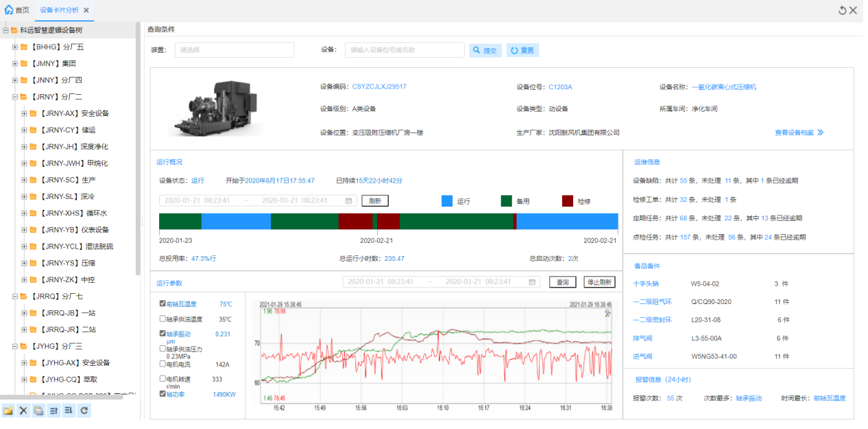Open the 排气阀 spare part link
The width and height of the screenshot is (868, 429).
click(641, 338)
